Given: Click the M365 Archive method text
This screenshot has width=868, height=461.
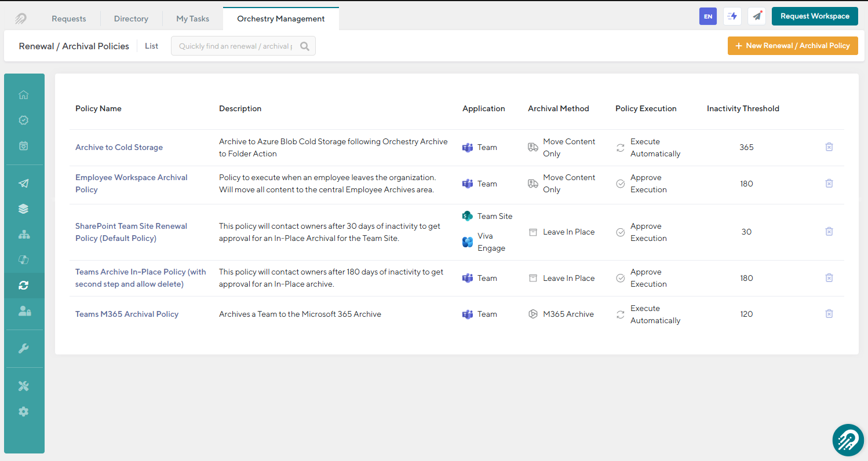Looking at the screenshot, I should click(568, 314).
